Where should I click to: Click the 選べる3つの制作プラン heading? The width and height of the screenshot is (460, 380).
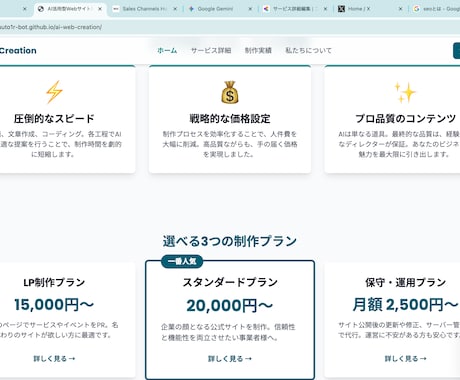(x=230, y=241)
